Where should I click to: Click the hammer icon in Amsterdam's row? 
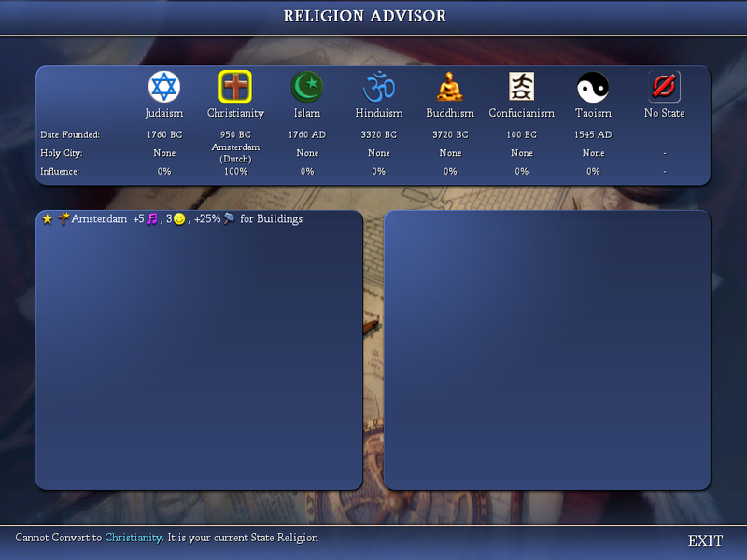tap(231, 219)
